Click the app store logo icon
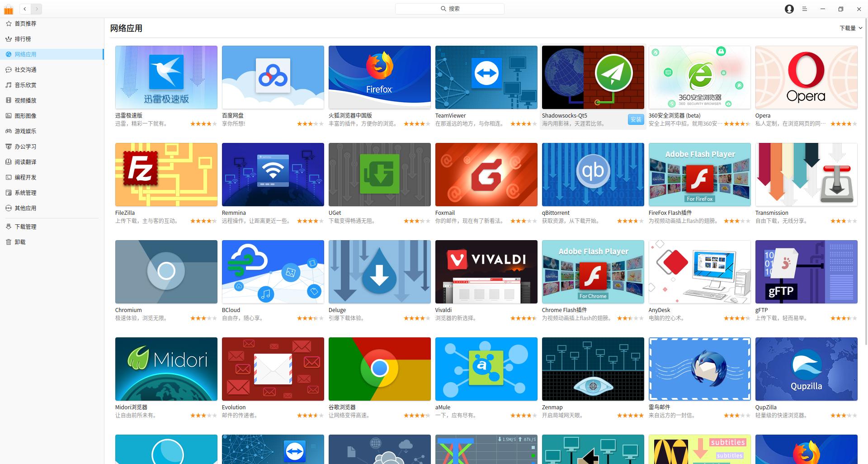The width and height of the screenshot is (868, 464). pos(8,9)
